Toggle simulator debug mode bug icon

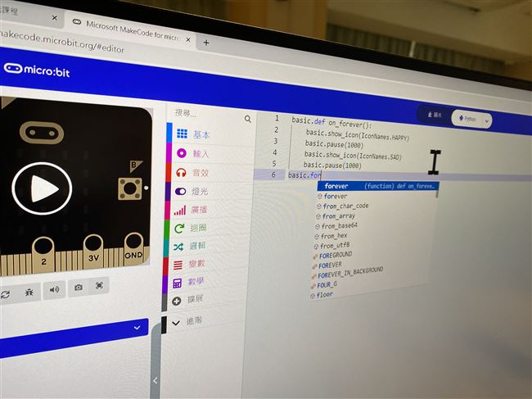29,292
